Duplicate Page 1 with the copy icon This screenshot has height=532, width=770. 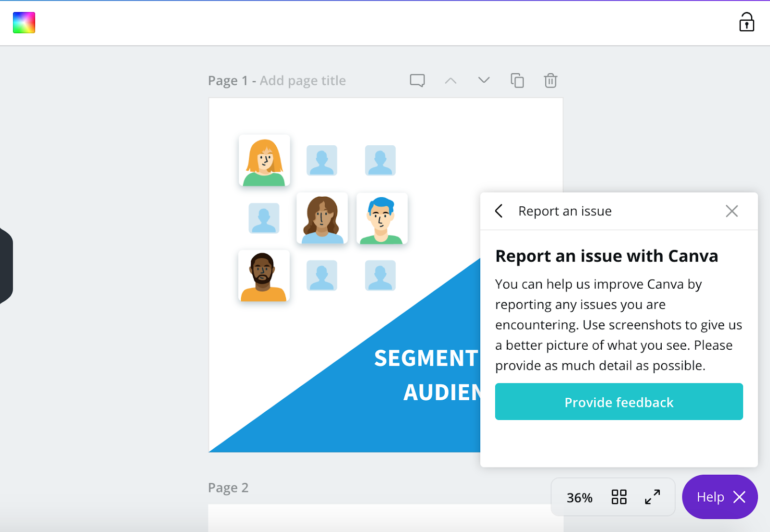tap(517, 80)
